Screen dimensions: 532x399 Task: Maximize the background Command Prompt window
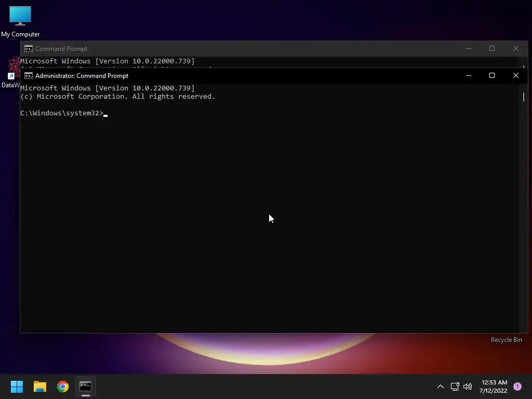coord(492,49)
